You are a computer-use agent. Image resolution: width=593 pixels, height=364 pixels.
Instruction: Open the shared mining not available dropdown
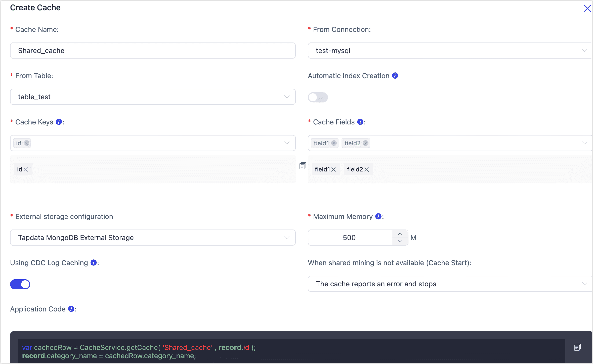pos(449,284)
